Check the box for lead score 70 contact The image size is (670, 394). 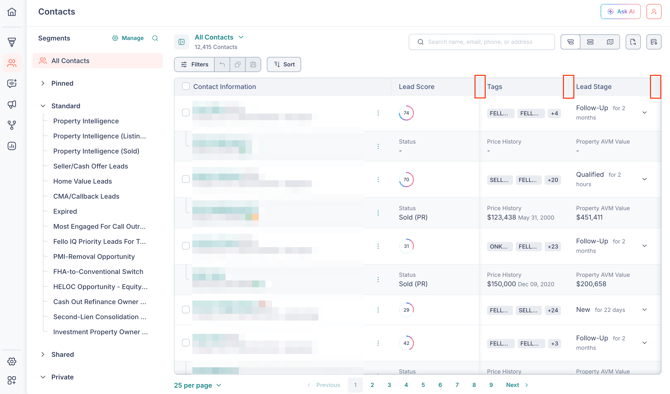[x=185, y=179]
